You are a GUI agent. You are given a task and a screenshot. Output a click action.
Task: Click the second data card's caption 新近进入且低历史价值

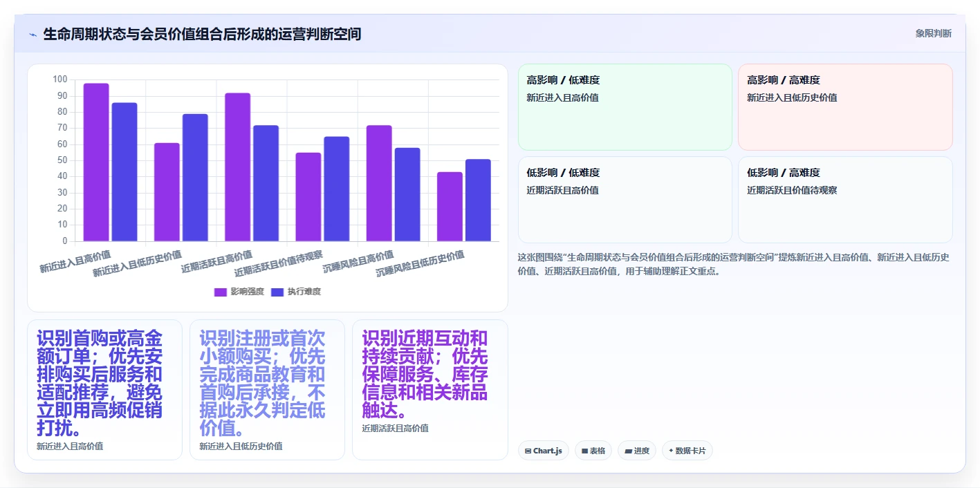tap(241, 447)
